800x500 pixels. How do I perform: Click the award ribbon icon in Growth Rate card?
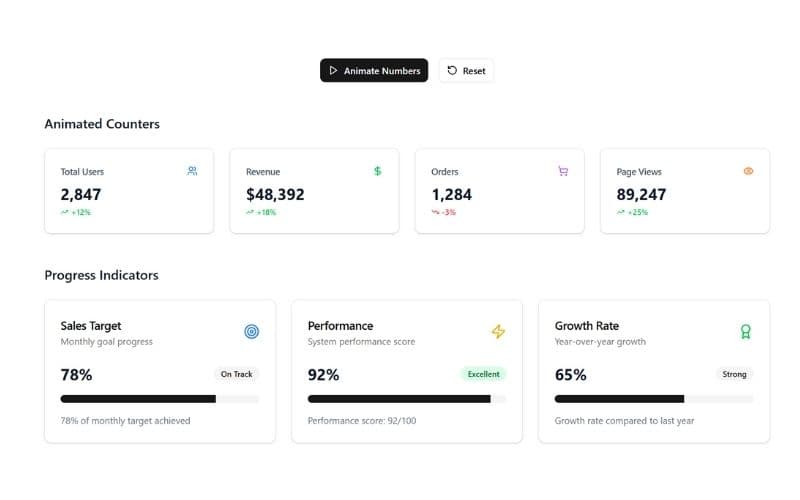745,331
